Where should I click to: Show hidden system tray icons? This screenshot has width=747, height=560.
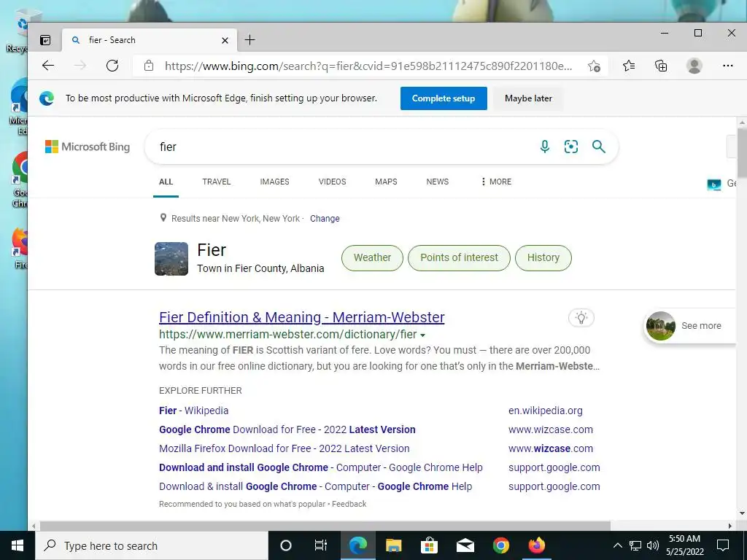coord(617,545)
